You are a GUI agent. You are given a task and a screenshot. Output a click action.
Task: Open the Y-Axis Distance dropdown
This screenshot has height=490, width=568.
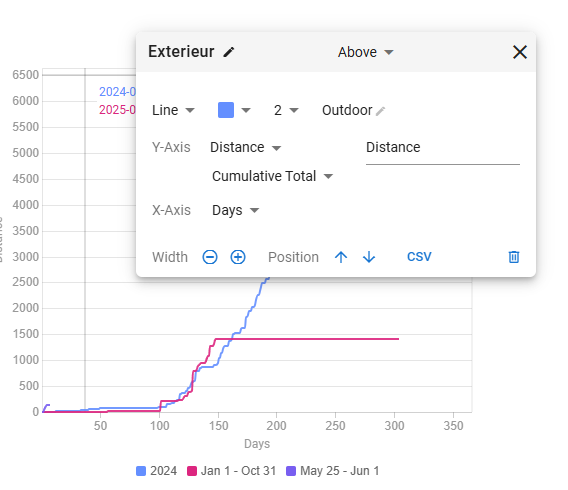click(245, 147)
